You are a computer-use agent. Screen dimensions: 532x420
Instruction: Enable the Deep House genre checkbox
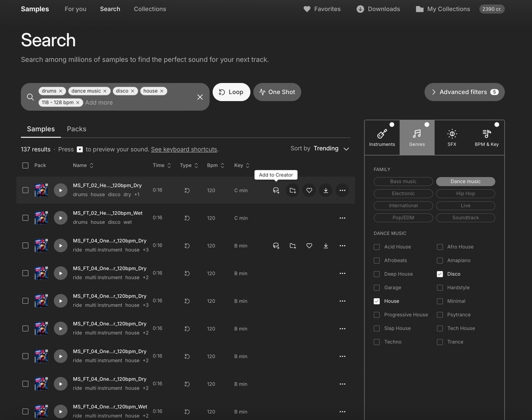click(377, 274)
